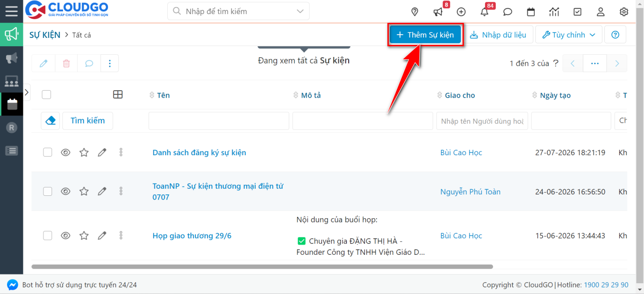Select the events module icon in left sidebar
Screen dimensions: 644x294
pyautogui.click(x=12, y=104)
